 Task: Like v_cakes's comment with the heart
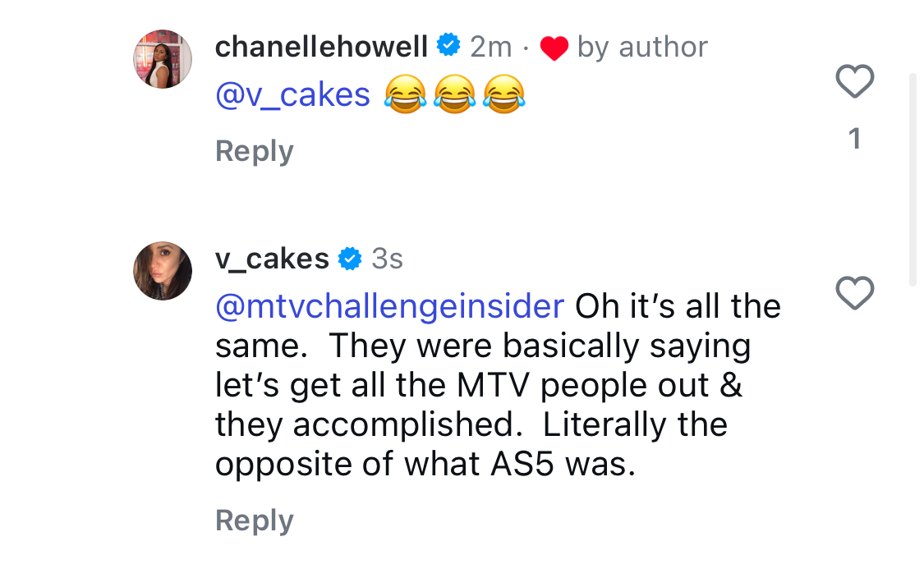pyautogui.click(x=854, y=292)
